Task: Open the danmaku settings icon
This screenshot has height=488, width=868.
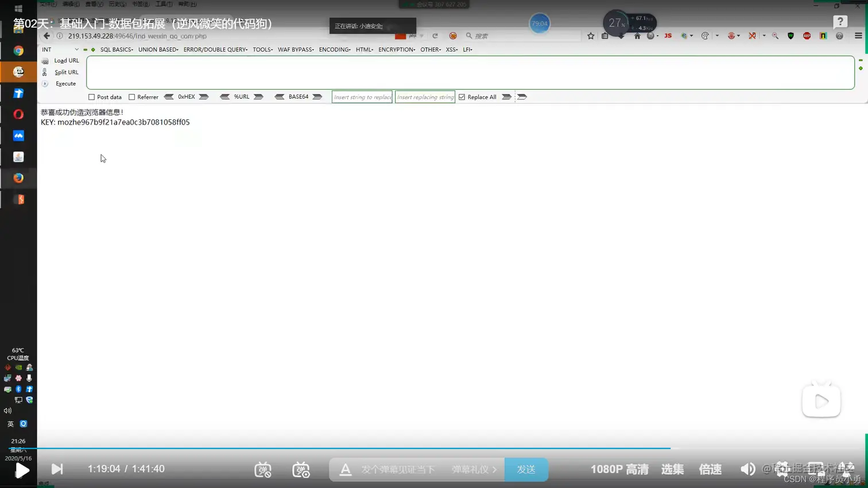Action: click(x=301, y=470)
